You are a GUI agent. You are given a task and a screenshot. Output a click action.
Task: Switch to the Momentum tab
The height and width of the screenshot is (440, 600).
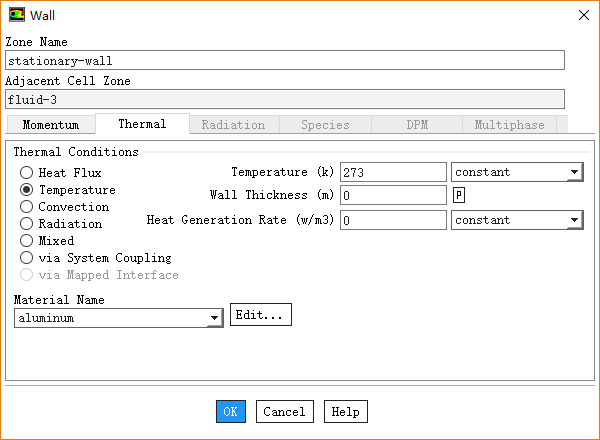pos(51,125)
